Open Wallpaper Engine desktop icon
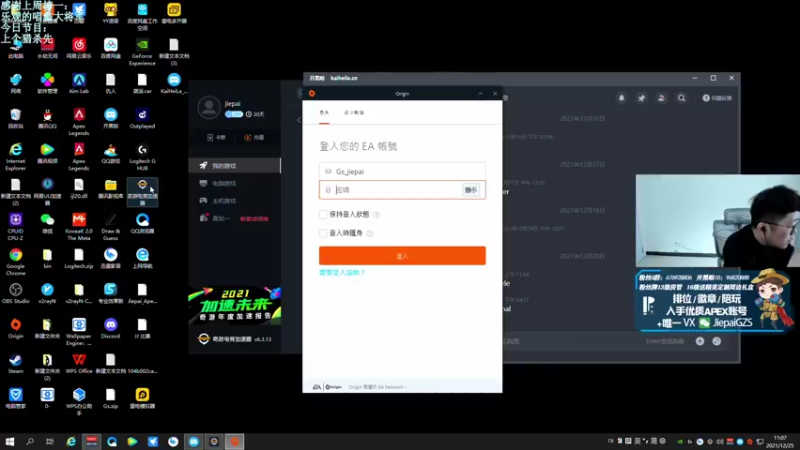This screenshot has width=800, height=450. 79,332
